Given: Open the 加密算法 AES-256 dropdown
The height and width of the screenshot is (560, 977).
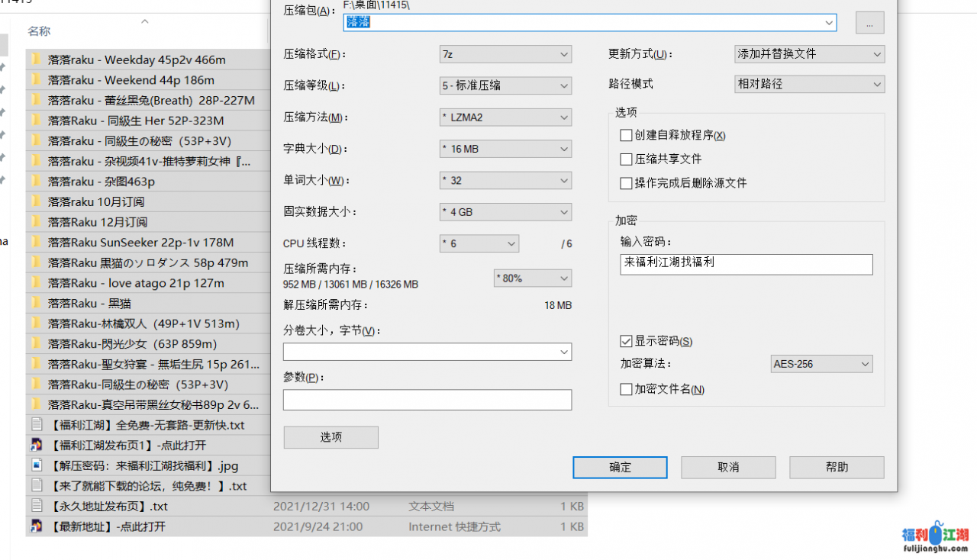Looking at the screenshot, I should [x=821, y=364].
